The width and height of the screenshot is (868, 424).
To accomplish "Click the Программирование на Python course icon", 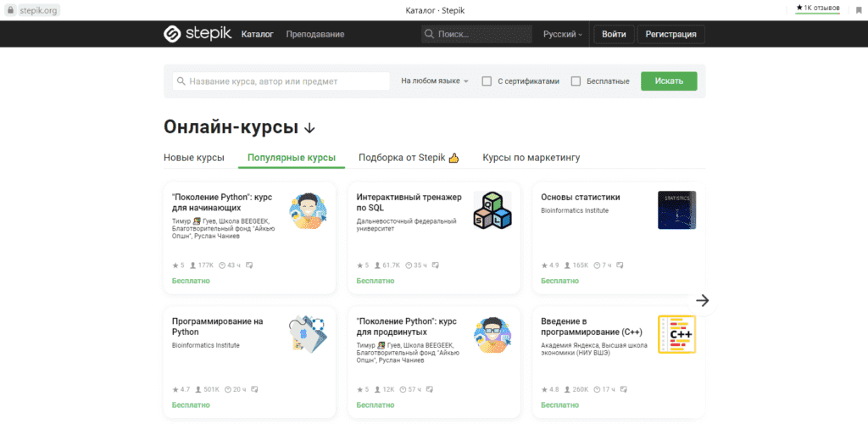I will [x=308, y=334].
